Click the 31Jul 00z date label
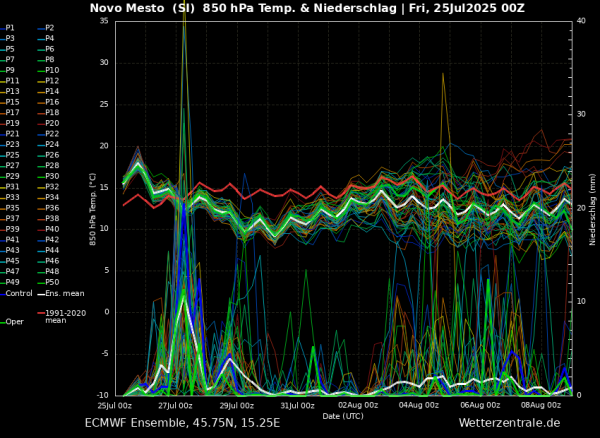Screen dimensions: 600x438 (297, 405)
